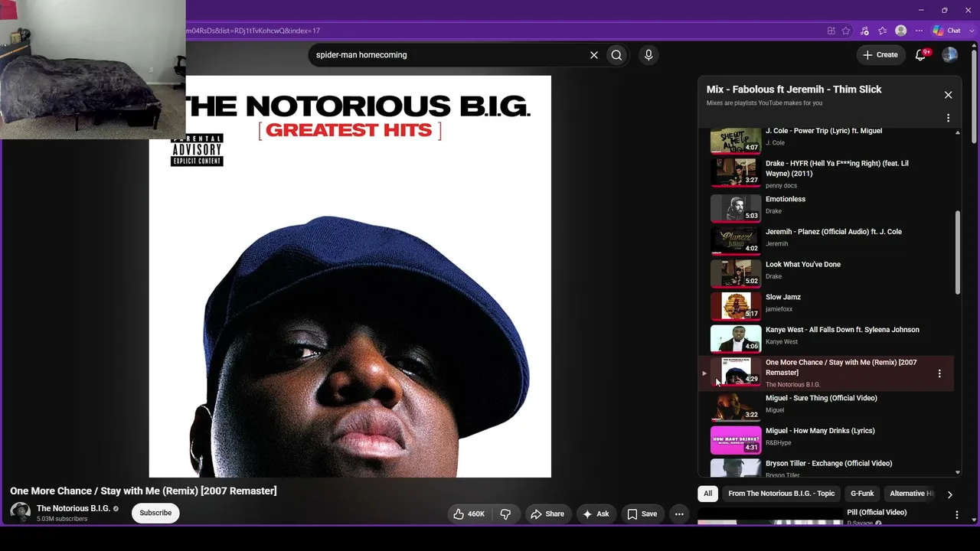Share the video

click(x=547, y=514)
